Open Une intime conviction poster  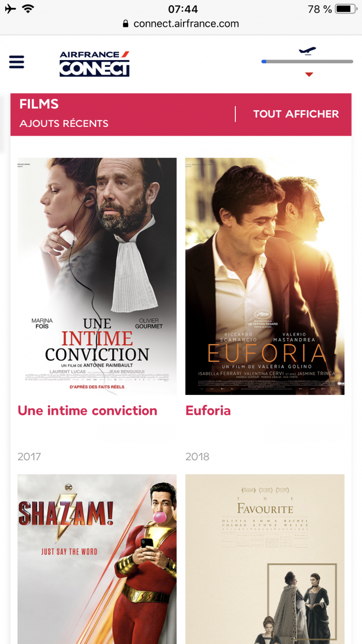click(97, 276)
